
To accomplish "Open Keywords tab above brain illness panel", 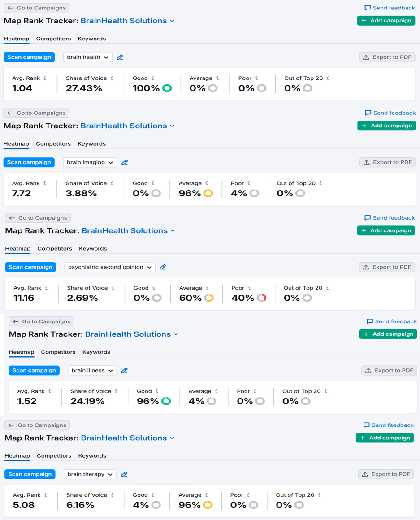I will point(96,352).
